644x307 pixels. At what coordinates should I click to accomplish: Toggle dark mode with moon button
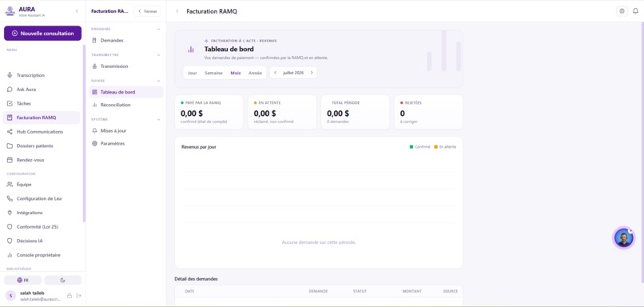coord(63,280)
